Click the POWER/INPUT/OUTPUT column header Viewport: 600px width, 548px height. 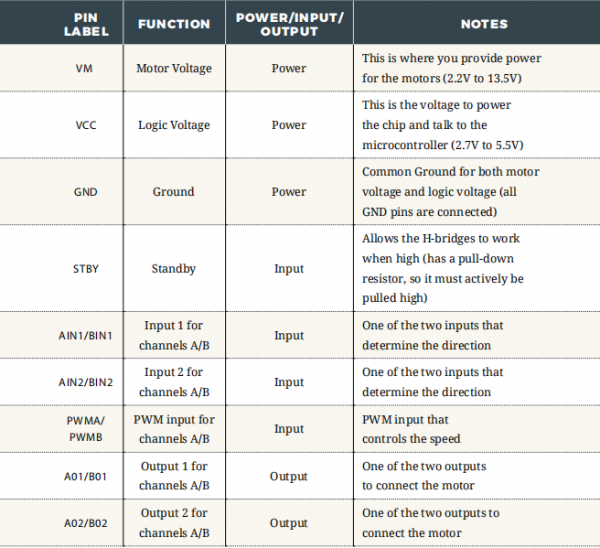[x=290, y=24]
